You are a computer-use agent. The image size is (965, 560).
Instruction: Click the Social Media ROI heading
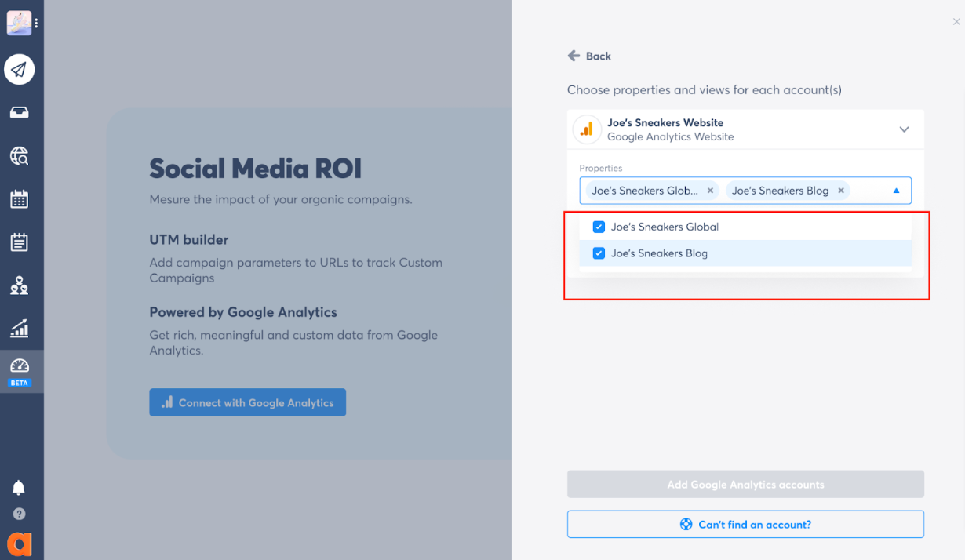pyautogui.click(x=256, y=169)
